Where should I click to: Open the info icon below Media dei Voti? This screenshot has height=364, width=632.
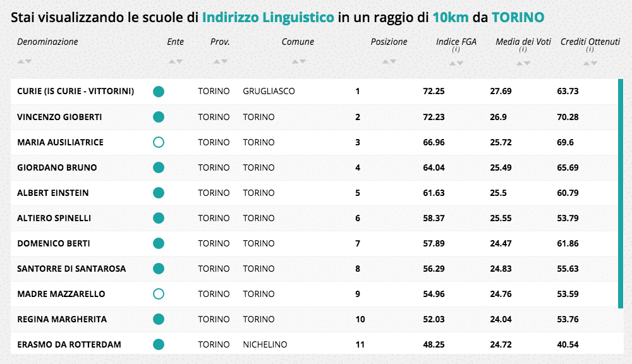523,50
